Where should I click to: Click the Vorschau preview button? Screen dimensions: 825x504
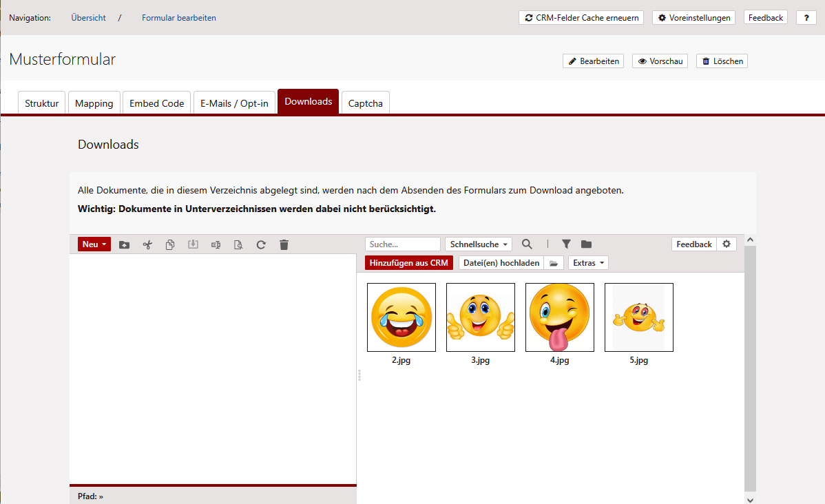pyautogui.click(x=660, y=61)
